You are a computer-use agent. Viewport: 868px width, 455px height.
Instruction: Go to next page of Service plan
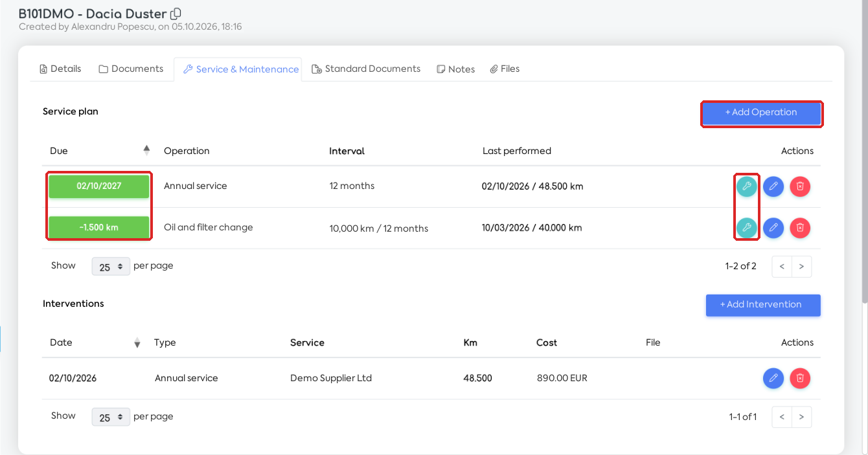tap(802, 267)
